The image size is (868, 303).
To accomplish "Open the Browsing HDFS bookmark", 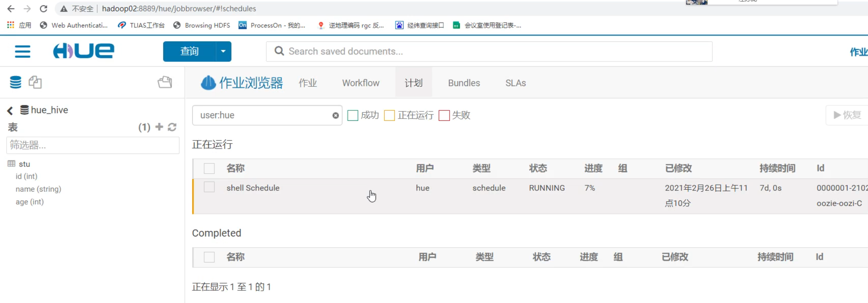I will [x=202, y=25].
